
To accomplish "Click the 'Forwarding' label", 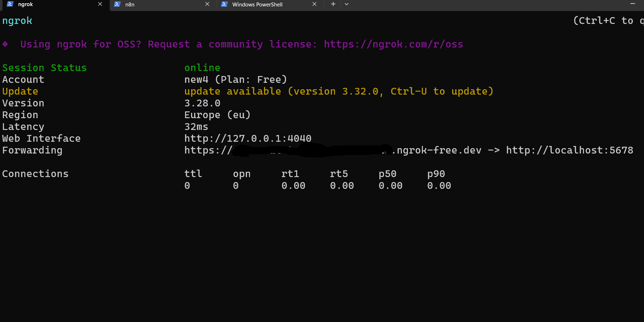I will tap(32, 150).
